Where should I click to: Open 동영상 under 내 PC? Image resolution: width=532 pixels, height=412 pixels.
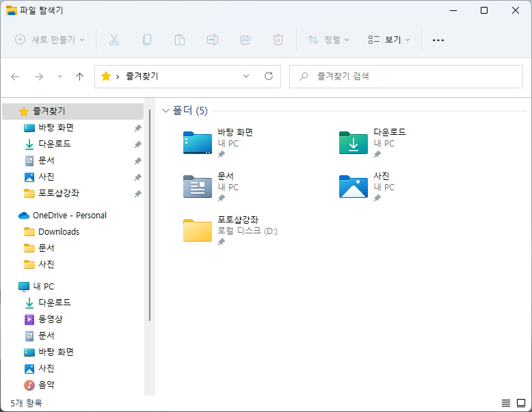click(51, 319)
